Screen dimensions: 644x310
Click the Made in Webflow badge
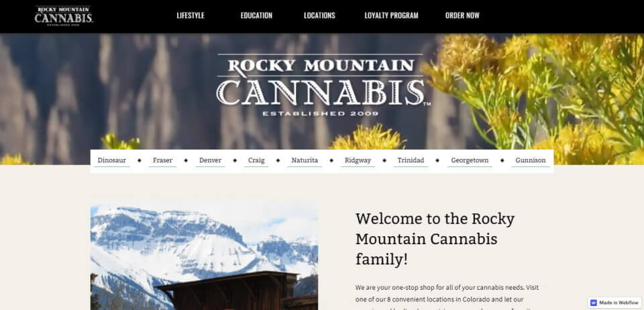click(x=615, y=303)
